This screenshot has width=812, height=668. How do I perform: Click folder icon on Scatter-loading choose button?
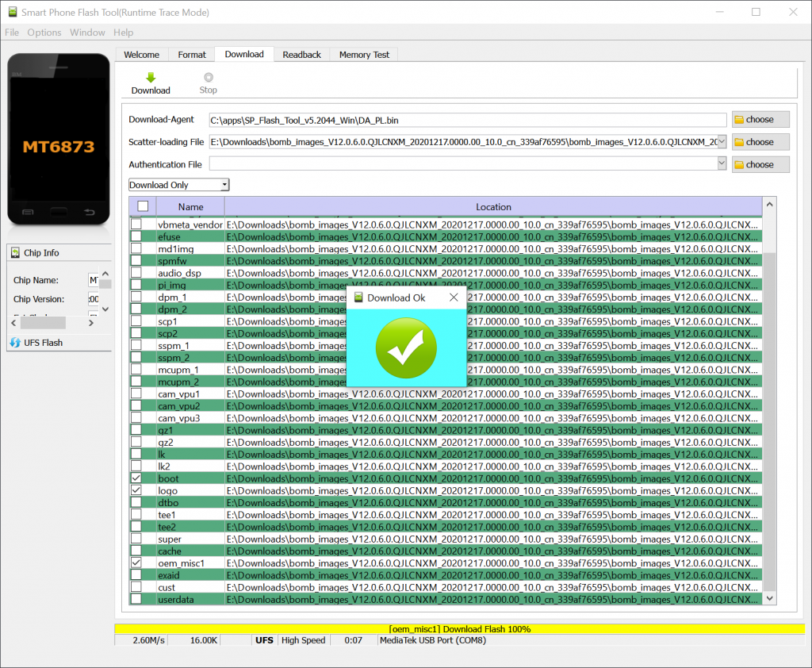739,142
